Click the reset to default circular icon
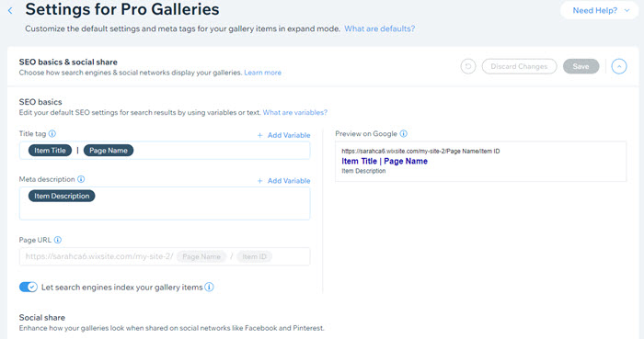644x339 pixels. coord(467,66)
